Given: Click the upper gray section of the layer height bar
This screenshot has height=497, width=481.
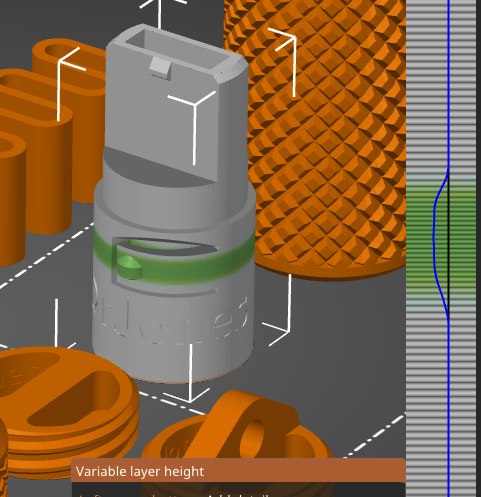Looking at the screenshot, I should (x=441, y=87).
